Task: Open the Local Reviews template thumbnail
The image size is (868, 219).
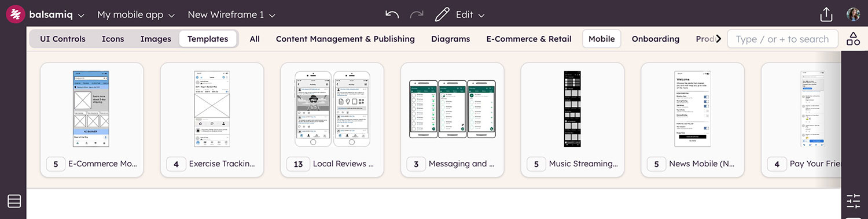Action: click(332, 109)
